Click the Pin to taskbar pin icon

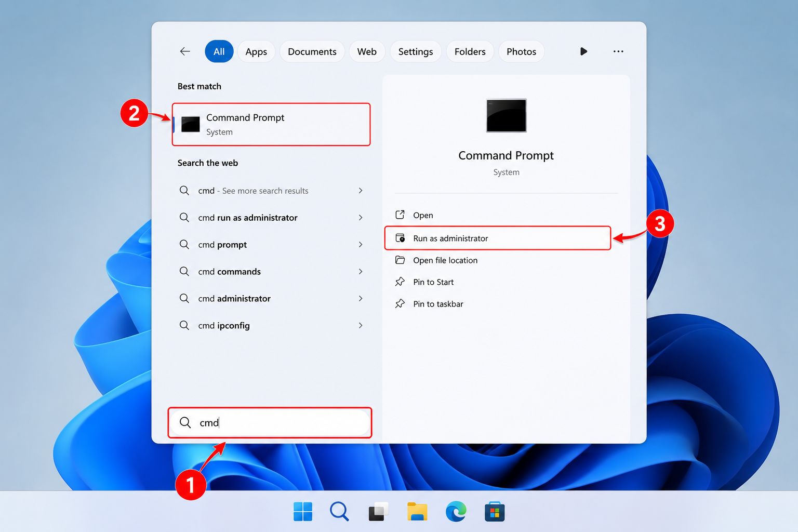tap(400, 303)
